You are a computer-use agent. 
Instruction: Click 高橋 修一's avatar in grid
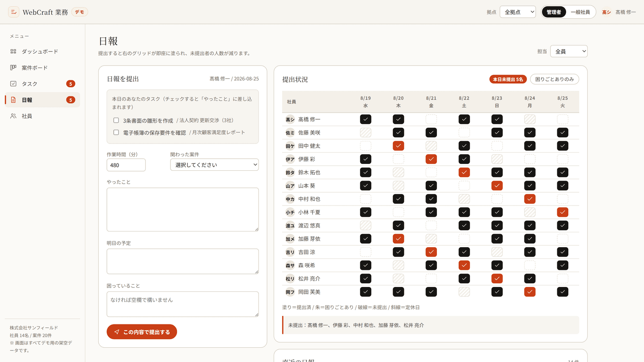[290, 119]
